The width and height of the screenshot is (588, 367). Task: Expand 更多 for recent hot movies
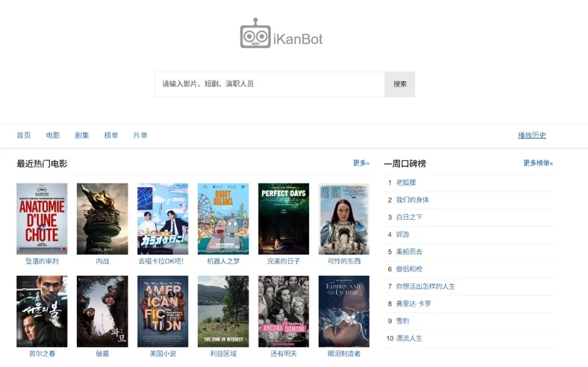tap(361, 163)
